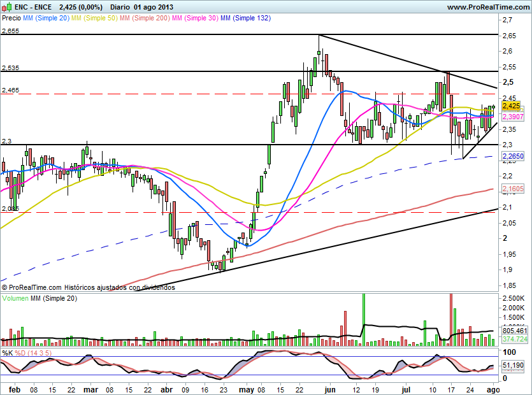The width and height of the screenshot is (532, 395).
Task: Click the date 01 ago 2013
Action: point(154,7)
